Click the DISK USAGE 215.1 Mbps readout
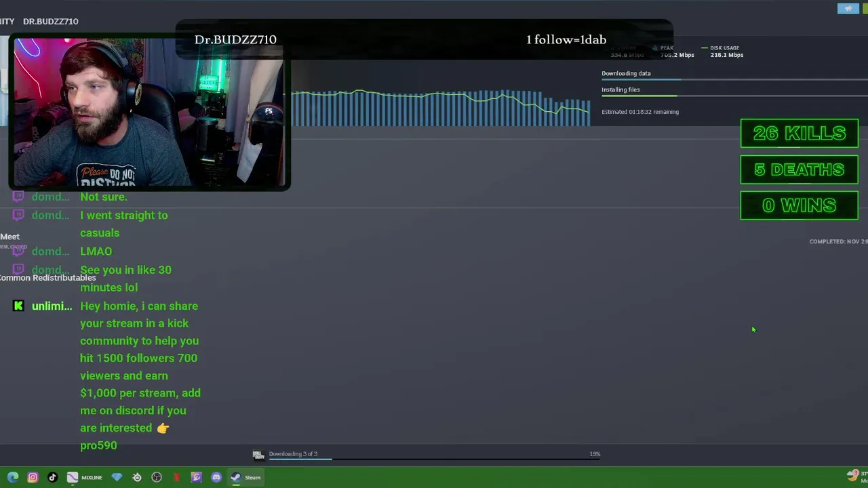The image size is (868, 488). (724, 52)
